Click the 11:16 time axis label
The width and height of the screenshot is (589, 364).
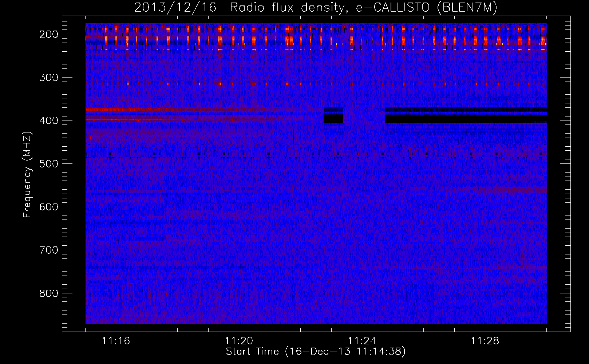(116, 341)
